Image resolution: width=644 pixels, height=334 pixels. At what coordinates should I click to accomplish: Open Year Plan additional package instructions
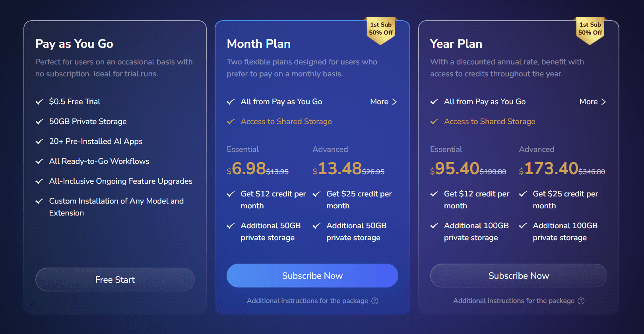coord(514,301)
